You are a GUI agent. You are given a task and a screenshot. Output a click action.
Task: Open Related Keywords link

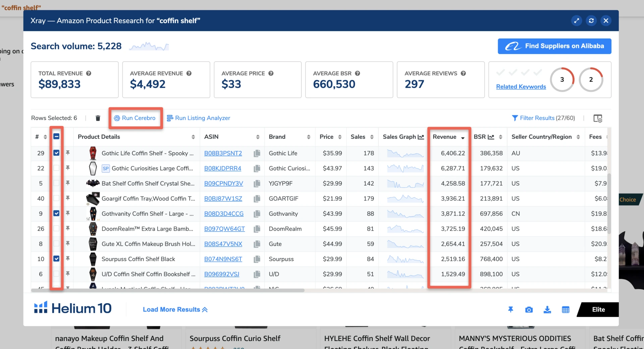click(521, 86)
